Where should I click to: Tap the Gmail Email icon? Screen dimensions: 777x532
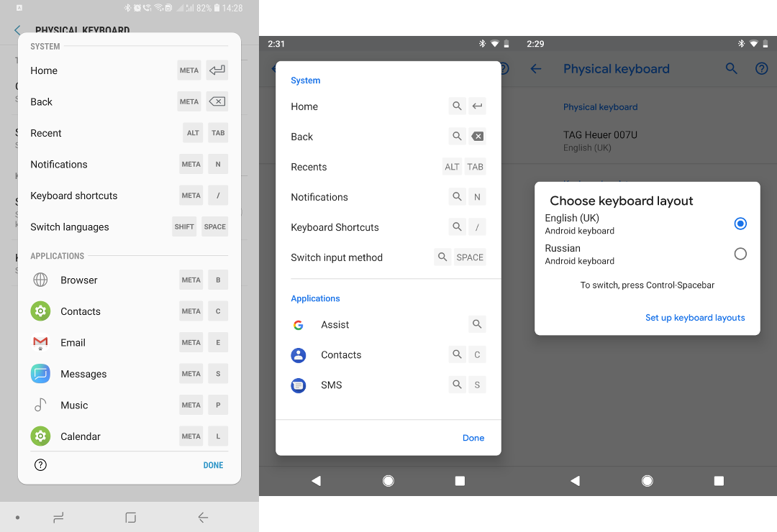pos(41,342)
